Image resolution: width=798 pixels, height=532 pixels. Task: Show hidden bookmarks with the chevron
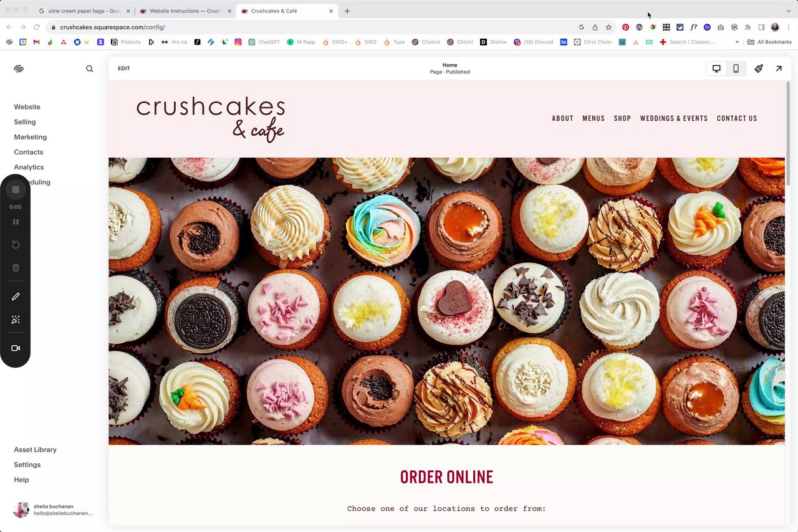coord(737,42)
